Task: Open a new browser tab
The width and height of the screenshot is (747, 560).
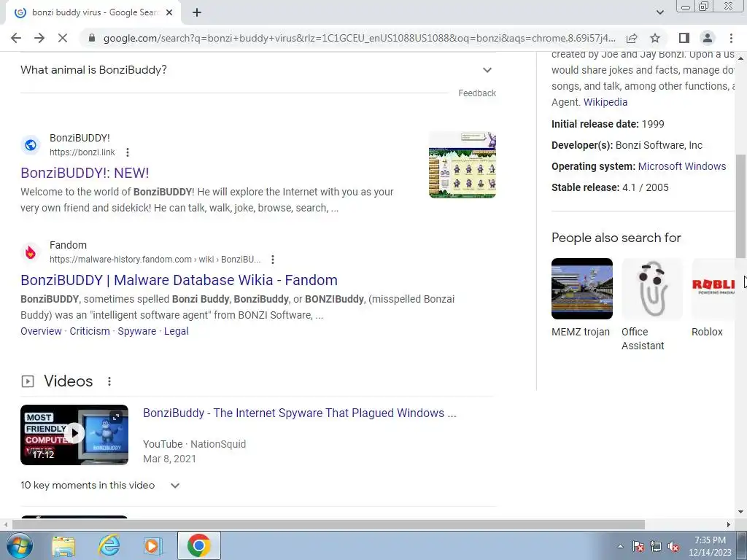Action: pos(197,13)
